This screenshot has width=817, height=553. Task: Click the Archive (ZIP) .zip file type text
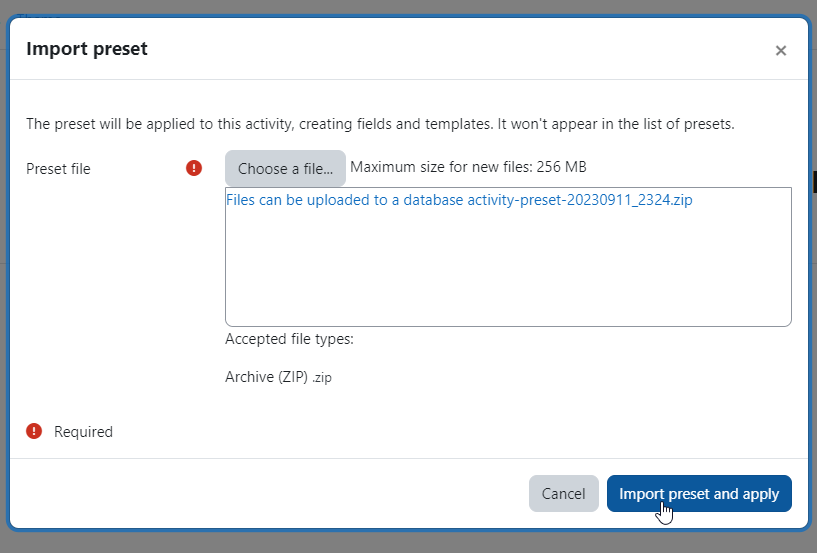click(x=278, y=377)
